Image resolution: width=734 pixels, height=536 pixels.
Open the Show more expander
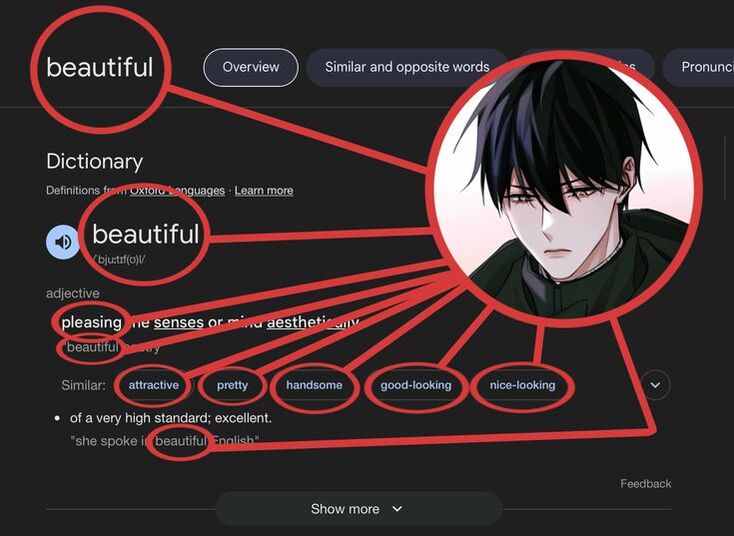359,509
